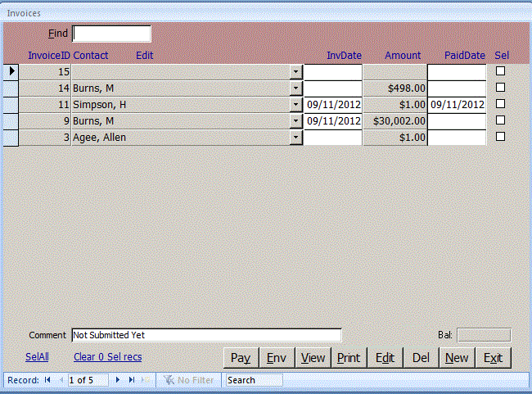This screenshot has width=532, height=394.
Task: Click the Exit button
Action: pyautogui.click(x=493, y=358)
